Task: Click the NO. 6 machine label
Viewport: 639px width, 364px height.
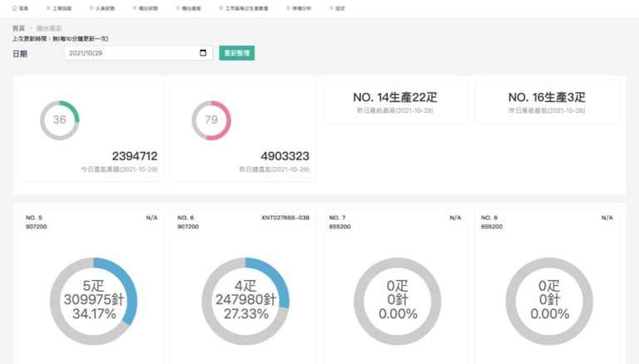Action: [x=186, y=218]
